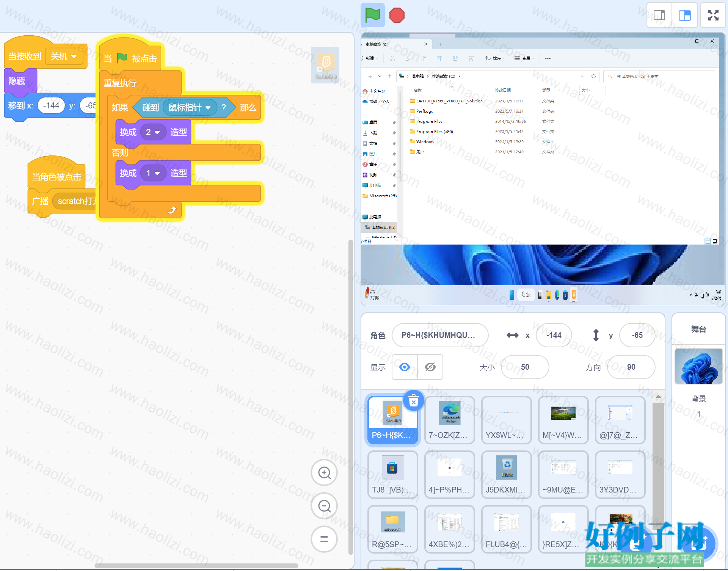Click 新建 new in stage explorer toolbar
Image resolution: width=728 pixels, height=571 pixels.
pyautogui.click(x=370, y=58)
